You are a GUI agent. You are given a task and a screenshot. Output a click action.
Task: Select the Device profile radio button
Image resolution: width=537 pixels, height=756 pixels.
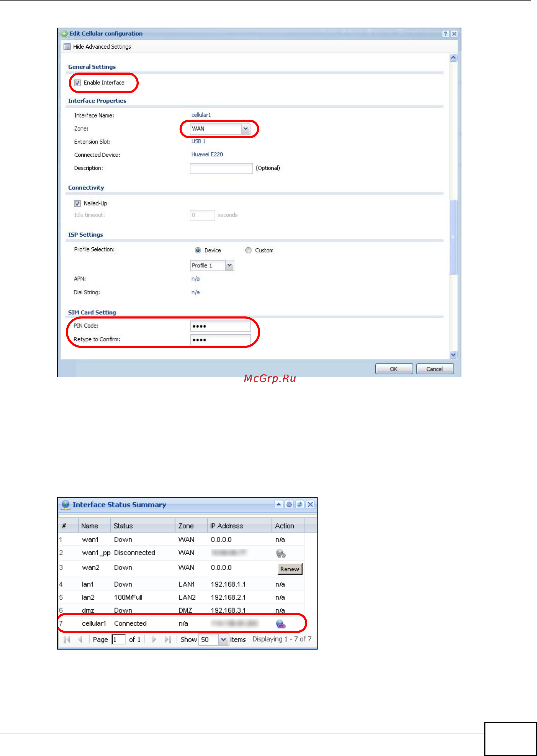point(198,250)
